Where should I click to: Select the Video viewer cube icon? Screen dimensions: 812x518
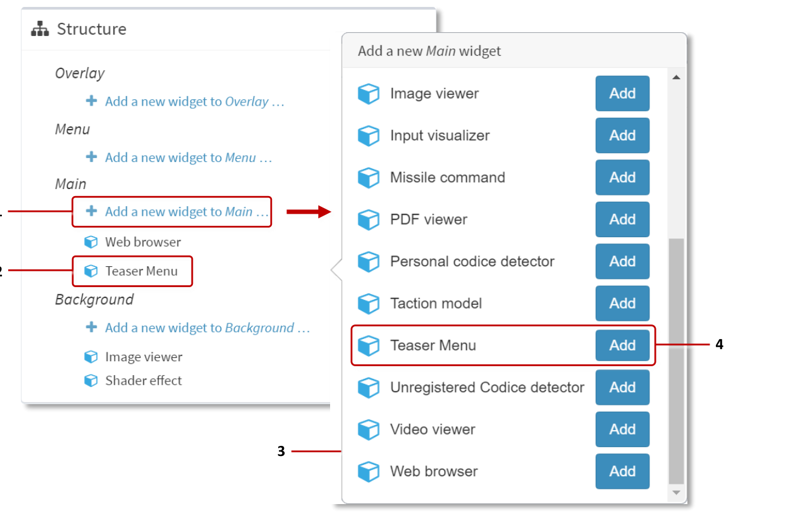coord(369,429)
